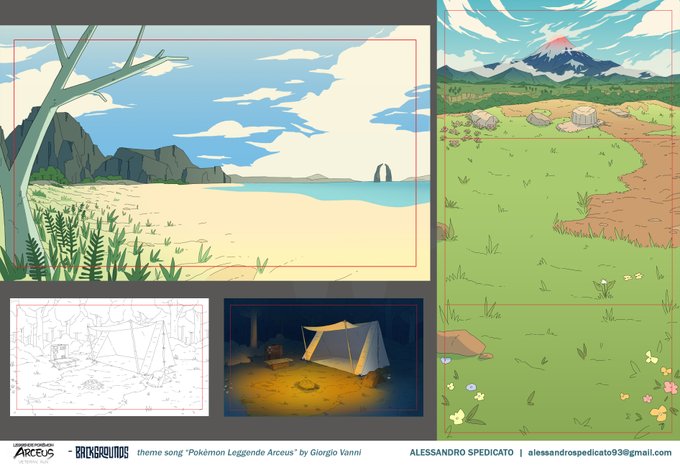The image size is (680, 465).
Task: Click the theme song credit by Giorgio Vanni
Action: pyautogui.click(x=249, y=452)
